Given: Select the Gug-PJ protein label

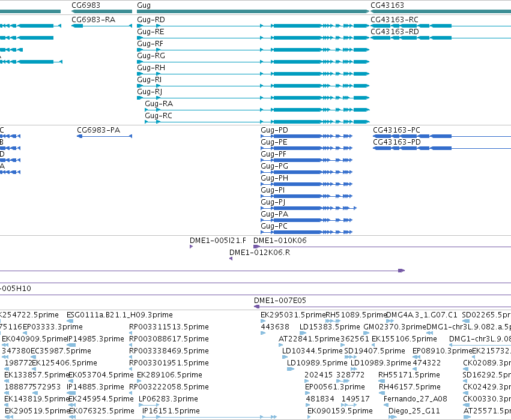Looking at the screenshot, I should pos(273,202).
